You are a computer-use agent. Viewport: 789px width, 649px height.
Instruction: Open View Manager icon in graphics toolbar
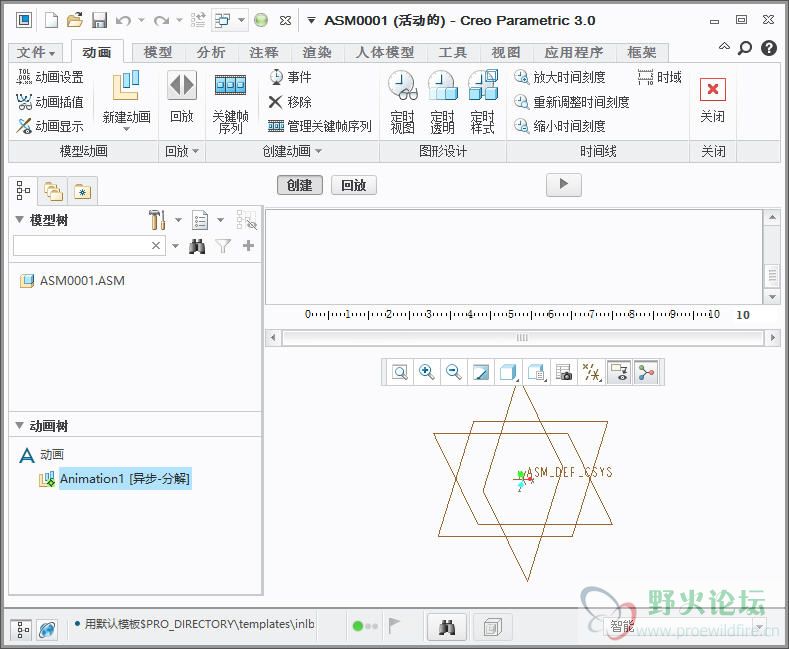pos(564,373)
